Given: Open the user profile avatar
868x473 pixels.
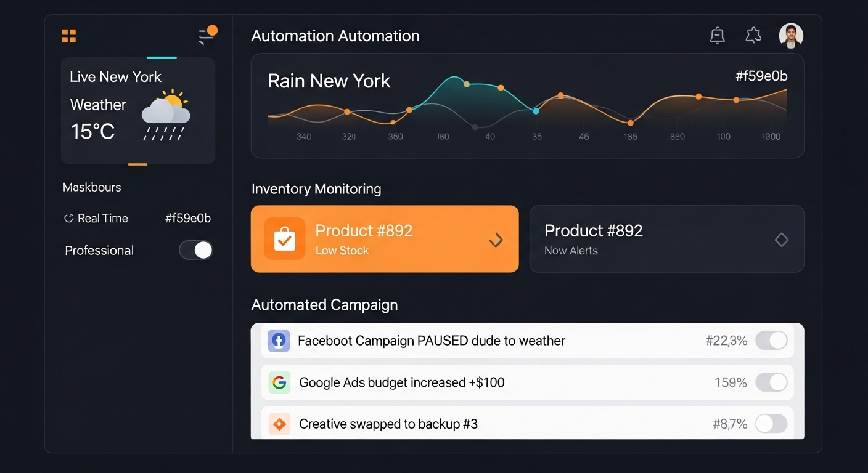Looking at the screenshot, I should (791, 36).
